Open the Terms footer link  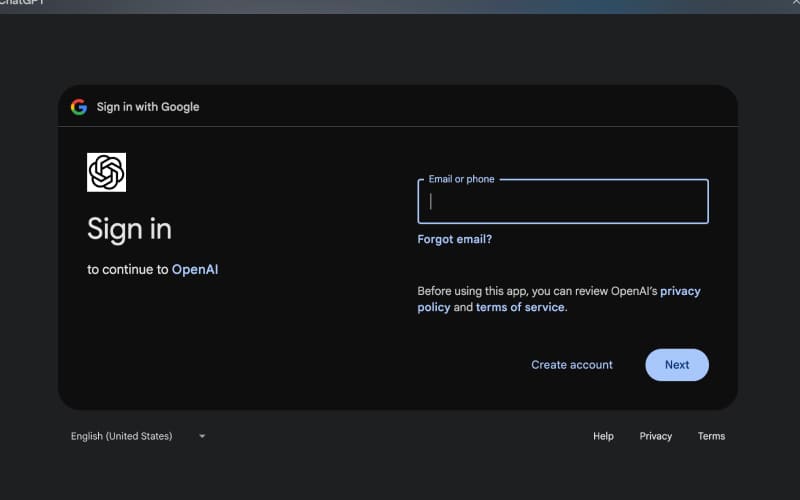(711, 436)
